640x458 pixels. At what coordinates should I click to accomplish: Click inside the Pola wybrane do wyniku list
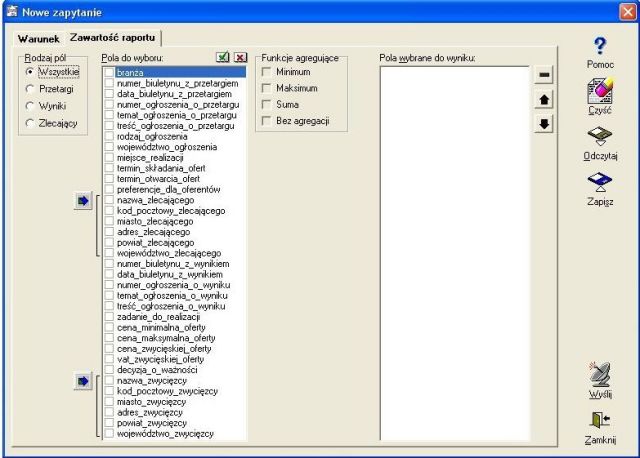455,253
